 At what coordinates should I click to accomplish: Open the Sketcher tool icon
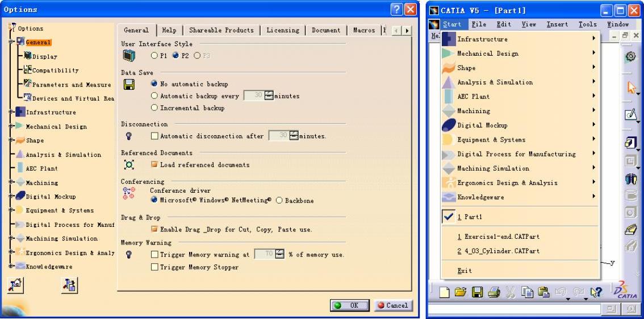click(x=631, y=114)
